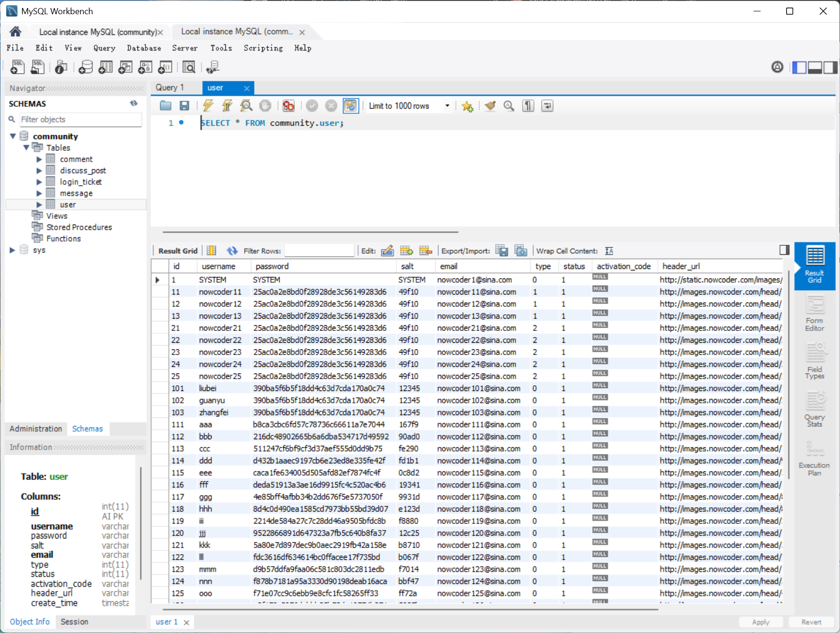
Task: Collapse the community schema node
Action: click(13, 136)
